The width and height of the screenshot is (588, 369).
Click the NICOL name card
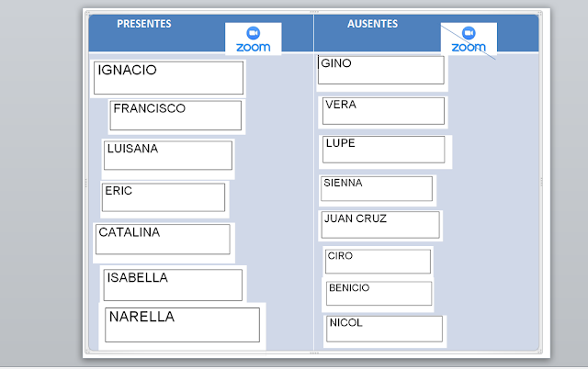click(x=384, y=329)
